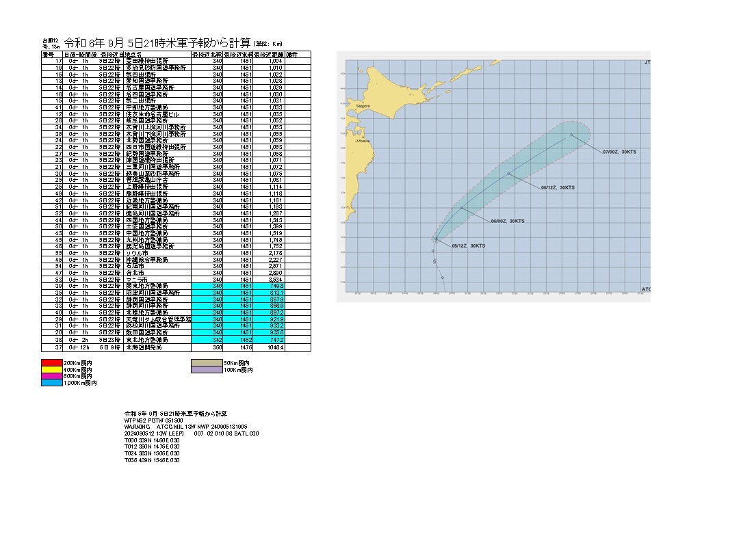The image size is (756, 534).
Task: Click the 06/12Z, 30KTS forecast label
Action: point(557,187)
